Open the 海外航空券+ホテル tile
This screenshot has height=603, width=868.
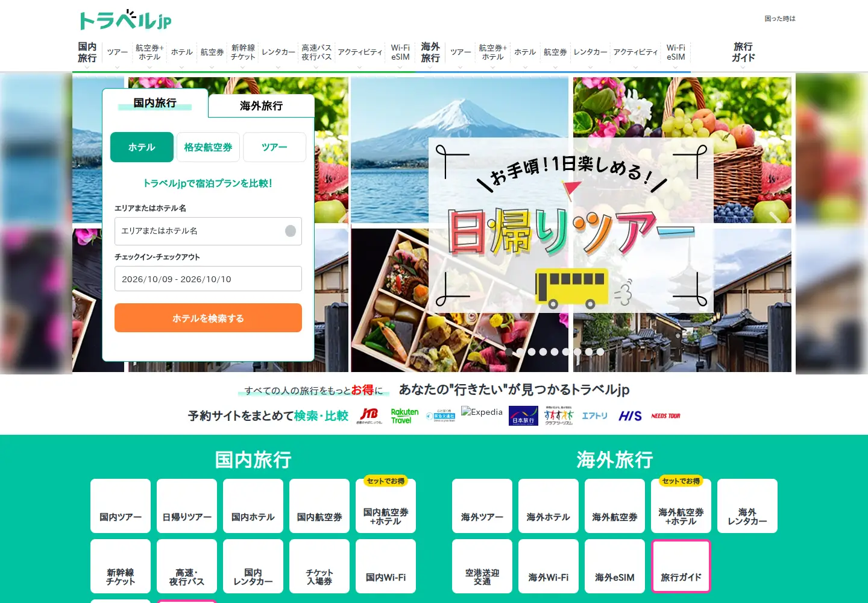click(x=681, y=506)
